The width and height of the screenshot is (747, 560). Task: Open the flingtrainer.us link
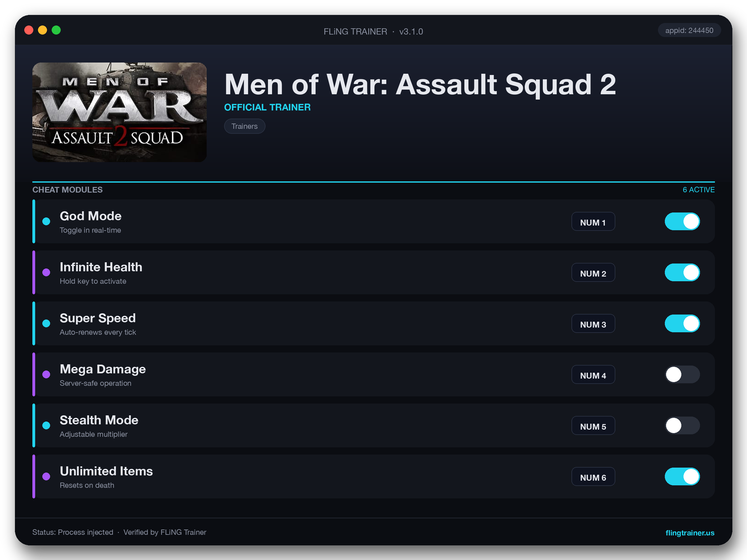click(x=690, y=533)
